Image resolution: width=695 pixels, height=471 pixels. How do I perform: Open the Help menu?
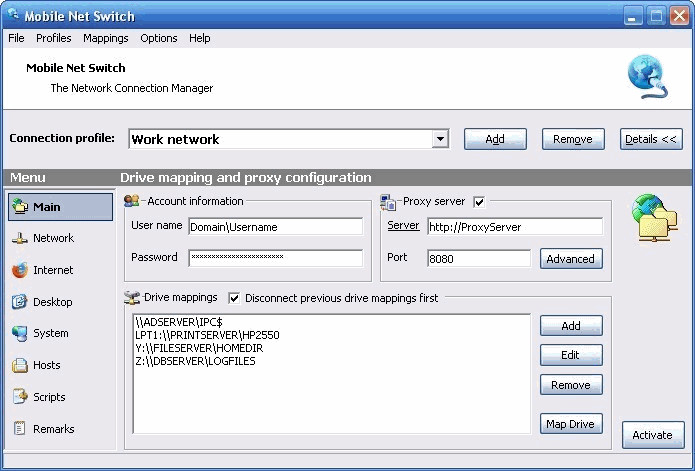coord(199,38)
